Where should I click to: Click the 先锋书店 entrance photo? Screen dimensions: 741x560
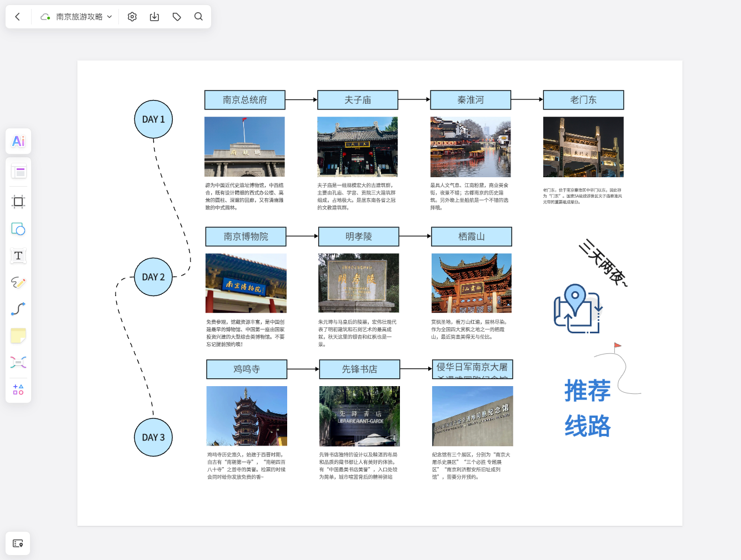pyautogui.click(x=359, y=416)
